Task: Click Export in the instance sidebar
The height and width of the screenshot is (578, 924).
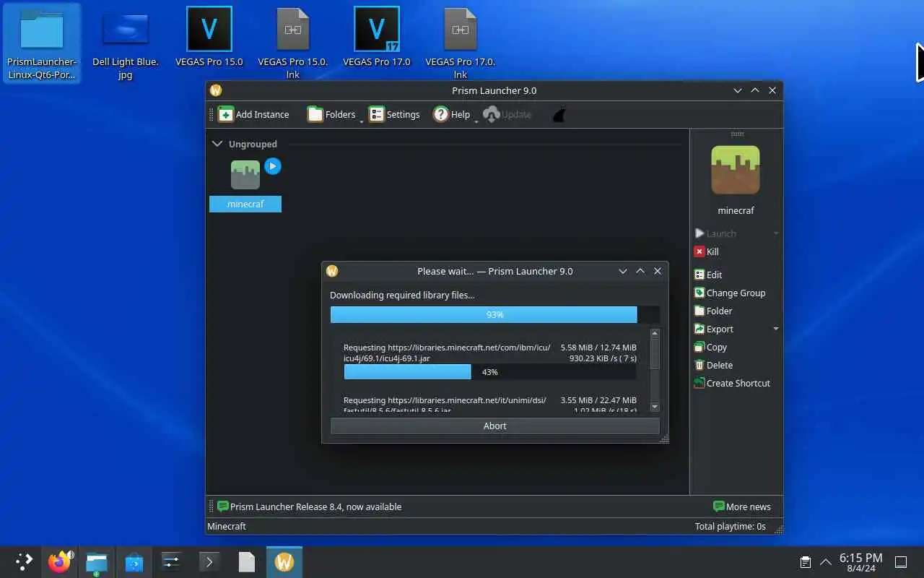Action: pyautogui.click(x=714, y=329)
